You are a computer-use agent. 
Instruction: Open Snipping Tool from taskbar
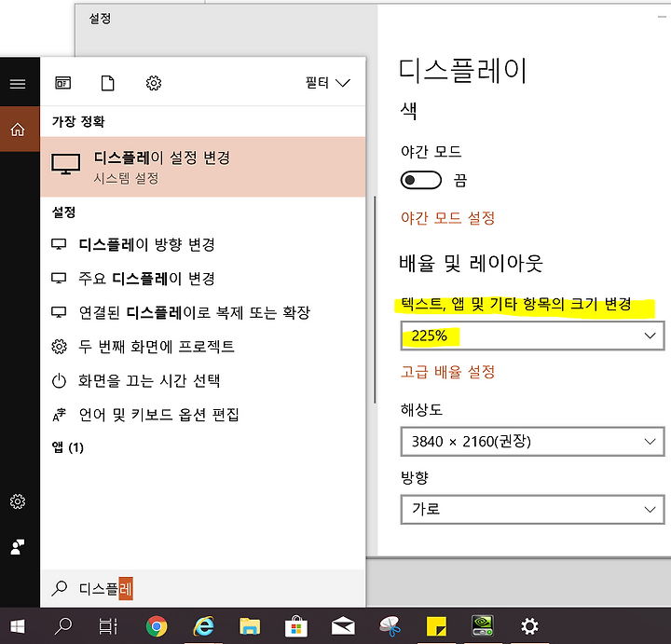390,627
